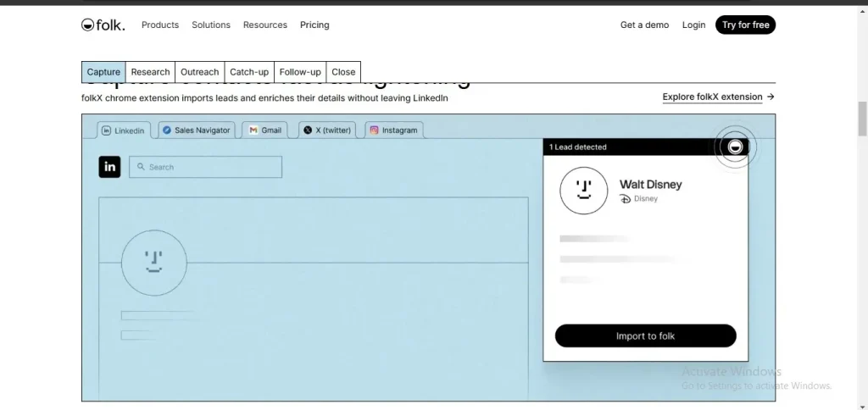Click the Disney logo next to Disney
Viewport: 868px width, 410px height.
[x=625, y=198]
